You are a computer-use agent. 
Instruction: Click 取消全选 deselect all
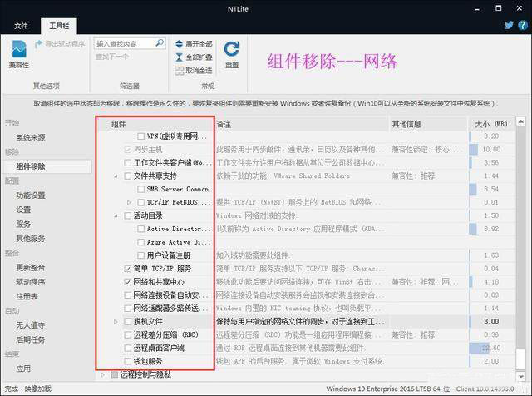[194, 71]
